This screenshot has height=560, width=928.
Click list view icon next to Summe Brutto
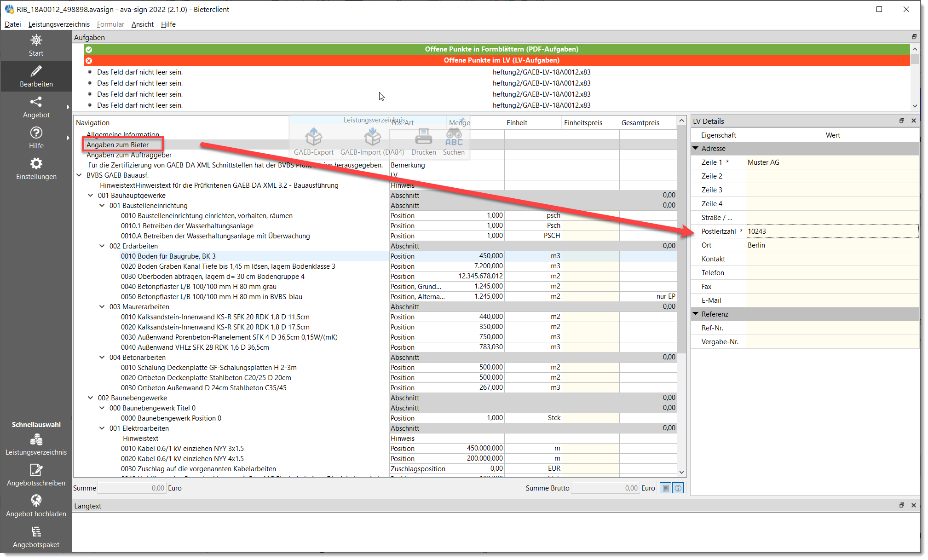[x=665, y=488]
